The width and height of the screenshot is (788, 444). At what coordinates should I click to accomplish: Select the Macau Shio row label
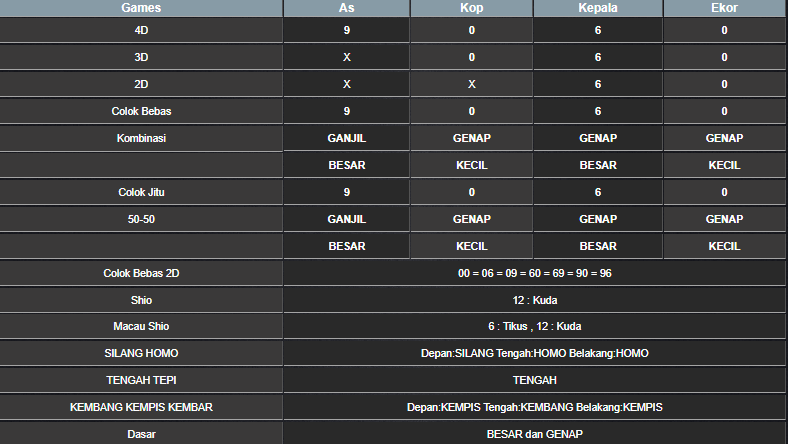pos(141,326)
